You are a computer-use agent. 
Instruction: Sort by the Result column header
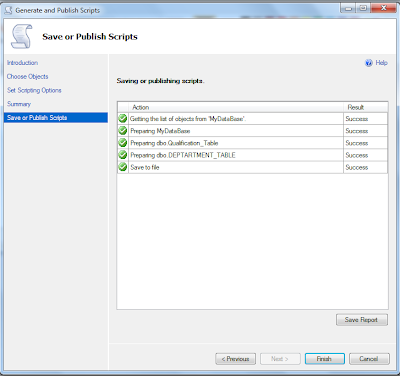pyautogui.click(x=366, y=107)
